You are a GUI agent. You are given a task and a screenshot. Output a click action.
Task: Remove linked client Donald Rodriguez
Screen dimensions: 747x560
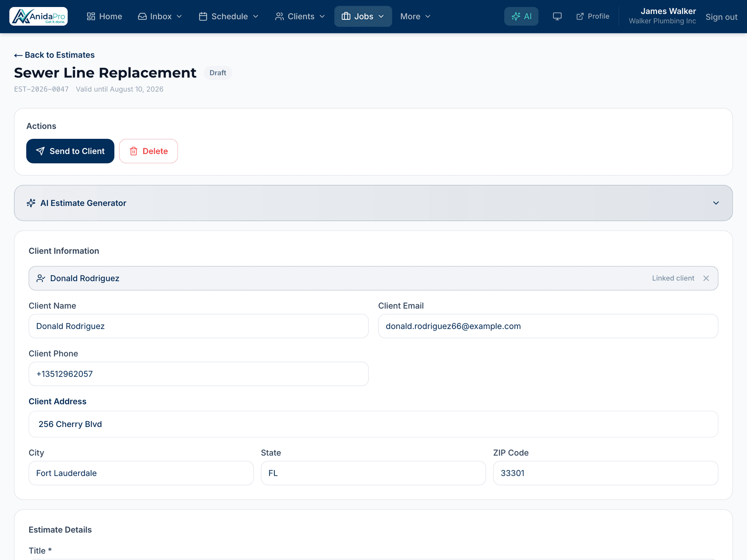[706, 278]
